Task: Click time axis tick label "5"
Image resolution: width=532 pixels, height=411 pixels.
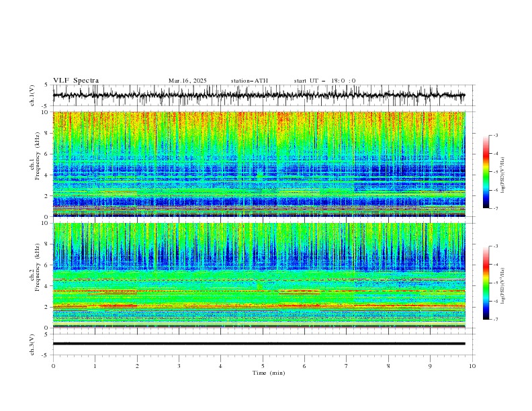Action: pos(263,366)
